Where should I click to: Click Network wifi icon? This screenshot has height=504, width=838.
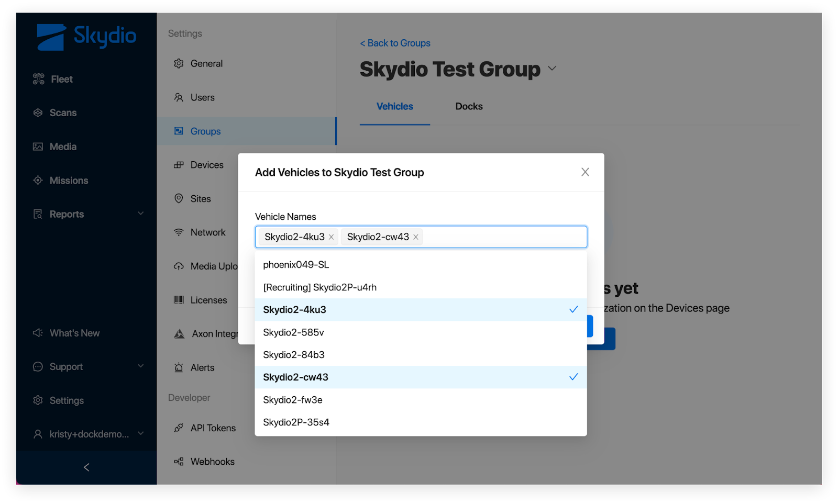click(179, 232)
